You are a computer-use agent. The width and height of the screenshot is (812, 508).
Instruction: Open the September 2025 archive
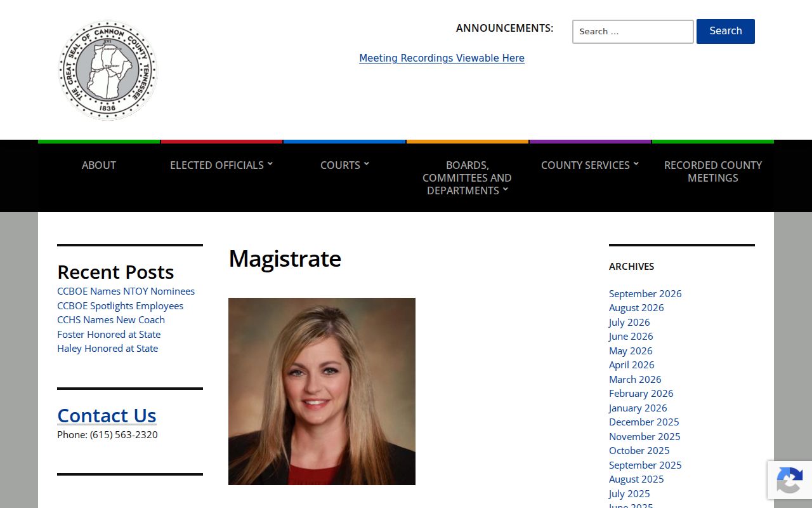[x=645, y=465]
